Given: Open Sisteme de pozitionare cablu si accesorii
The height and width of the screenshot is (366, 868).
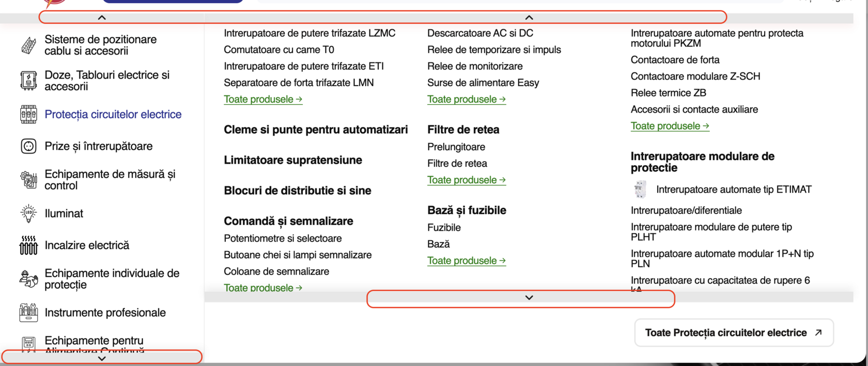Looking at the screenshot, I should 101,45.
